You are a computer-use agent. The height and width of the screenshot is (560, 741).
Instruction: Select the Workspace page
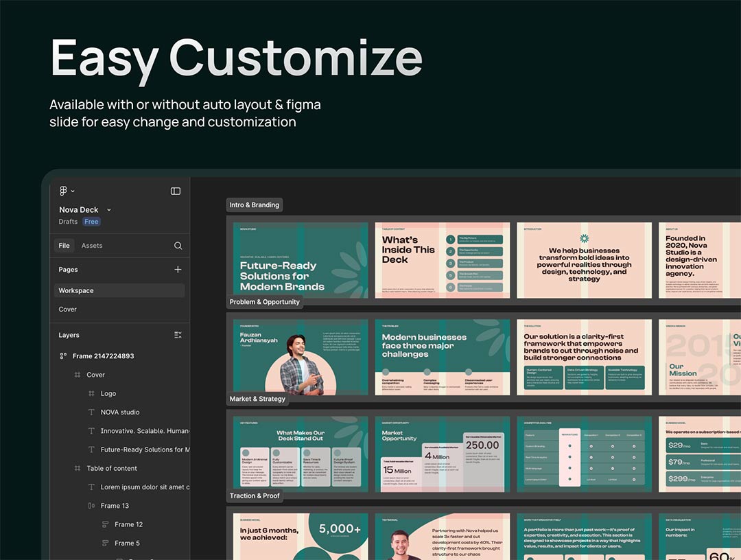pyautogui.click(x=76, y=291)
